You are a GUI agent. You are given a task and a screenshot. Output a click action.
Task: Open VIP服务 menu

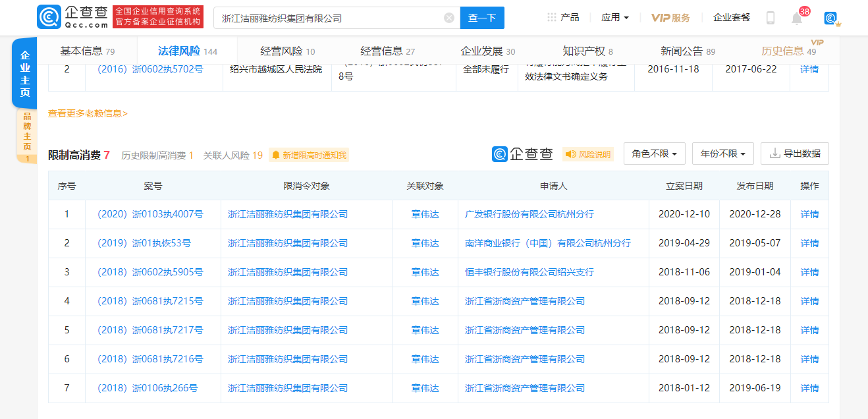(670, 18)
